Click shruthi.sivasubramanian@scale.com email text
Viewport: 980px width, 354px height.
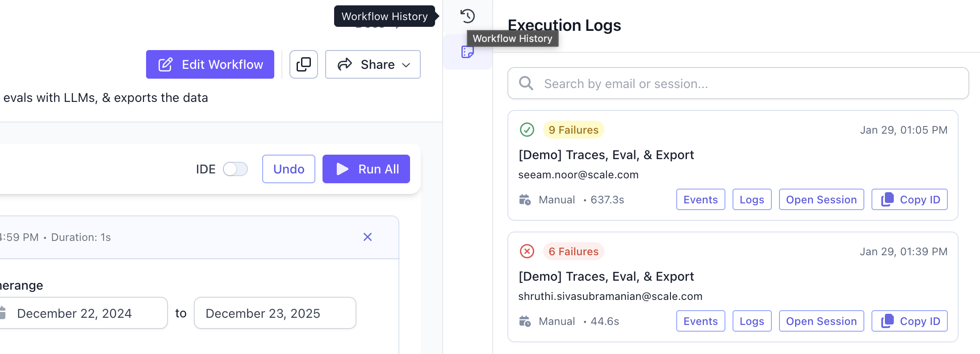pos(610,296)
